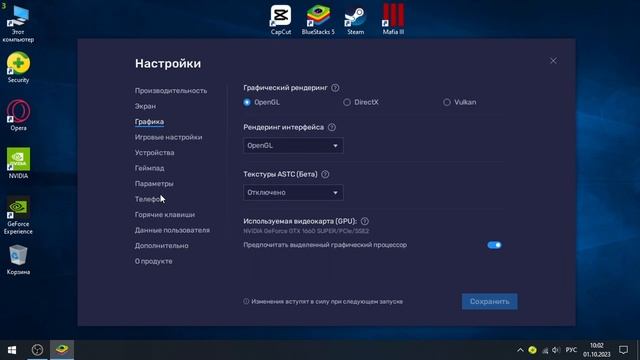Open the Параметры settings tab
640x360 pixels.
click(154, 184)
